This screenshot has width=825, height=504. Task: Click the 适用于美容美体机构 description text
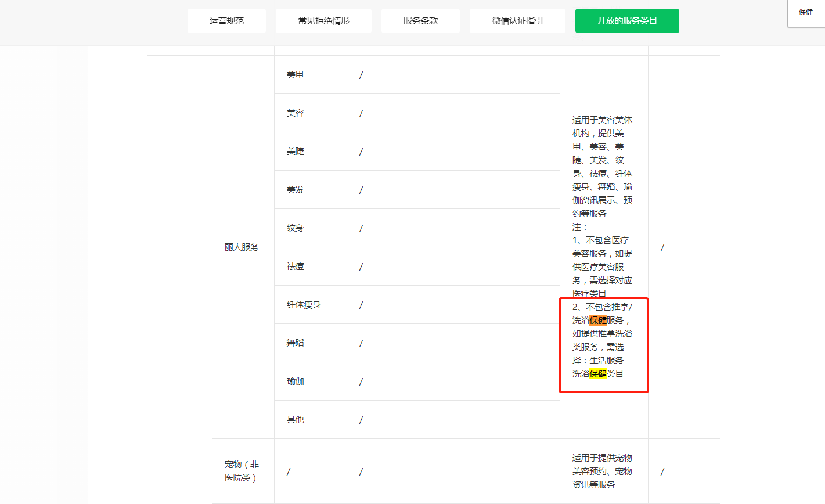602,167
